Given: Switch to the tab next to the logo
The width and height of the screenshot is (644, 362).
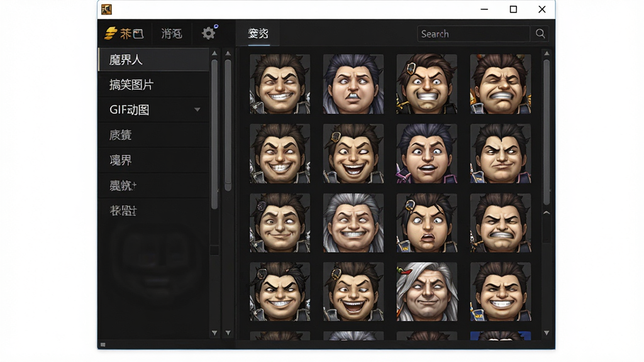Looking at the screenshot, I should (x=171, y=34).
